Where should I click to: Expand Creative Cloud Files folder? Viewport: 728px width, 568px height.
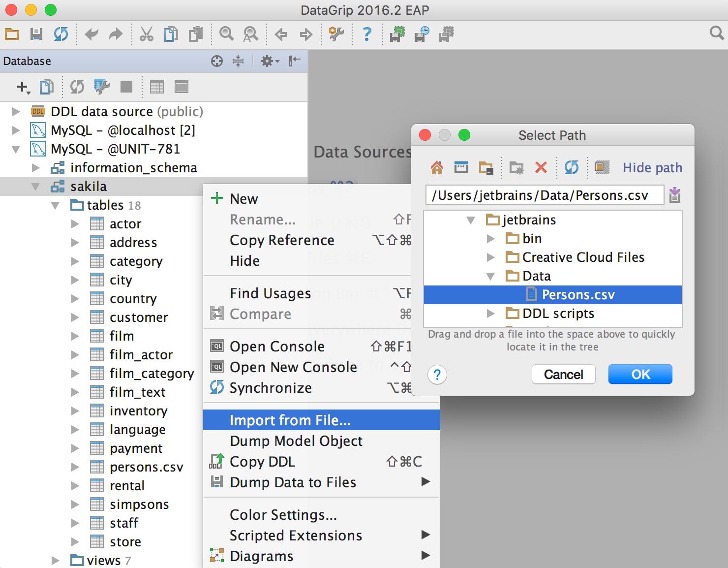pos(490,257)
